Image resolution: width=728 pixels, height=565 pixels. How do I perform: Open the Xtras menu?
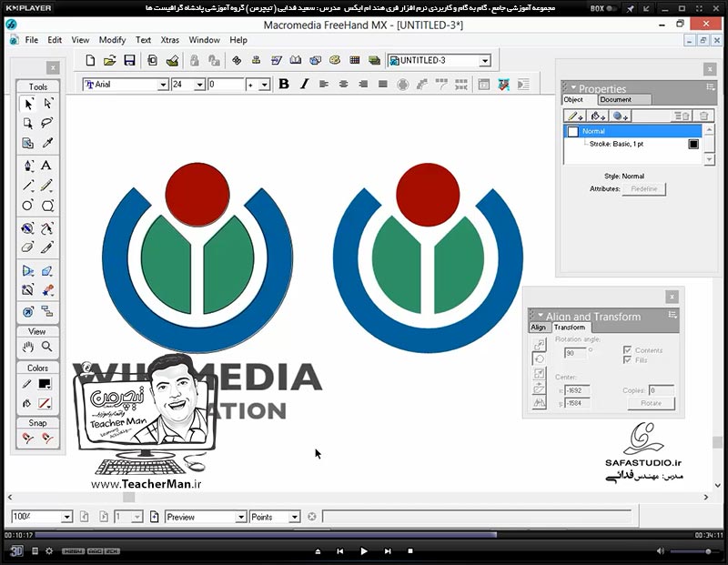169,40
